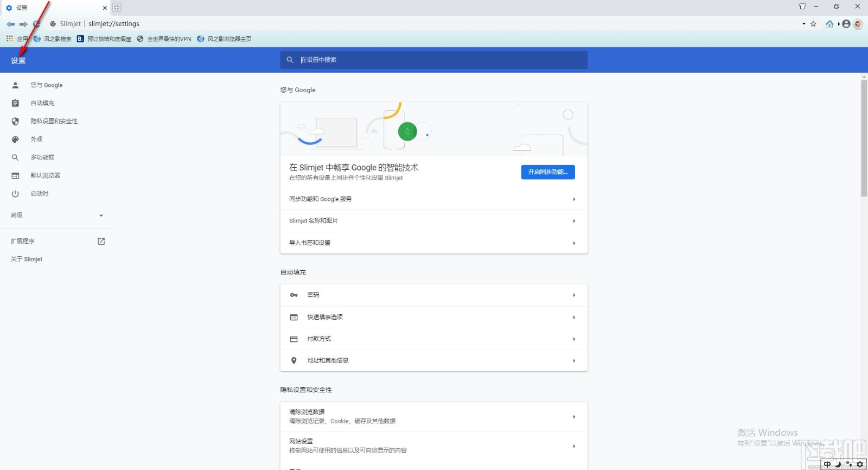Click the palette icon beside 外观

(x=15, y=139)
